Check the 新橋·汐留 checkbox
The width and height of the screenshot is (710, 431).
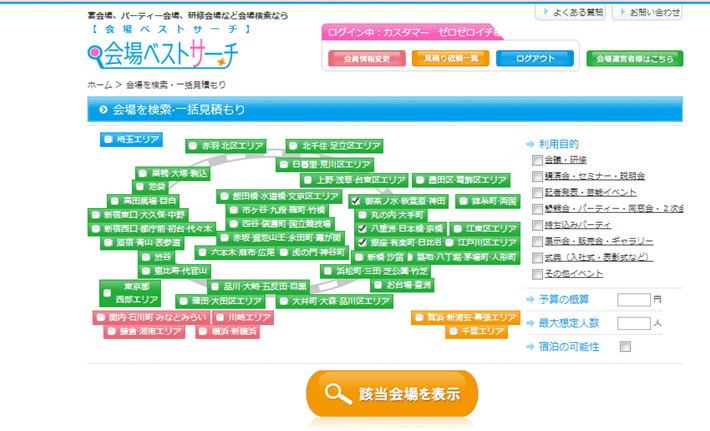[x=359, y=257]
